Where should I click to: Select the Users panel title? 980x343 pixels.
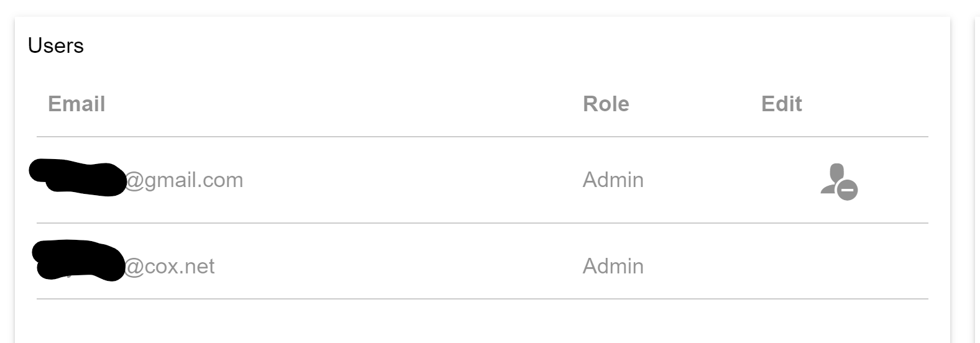(56, 46)
